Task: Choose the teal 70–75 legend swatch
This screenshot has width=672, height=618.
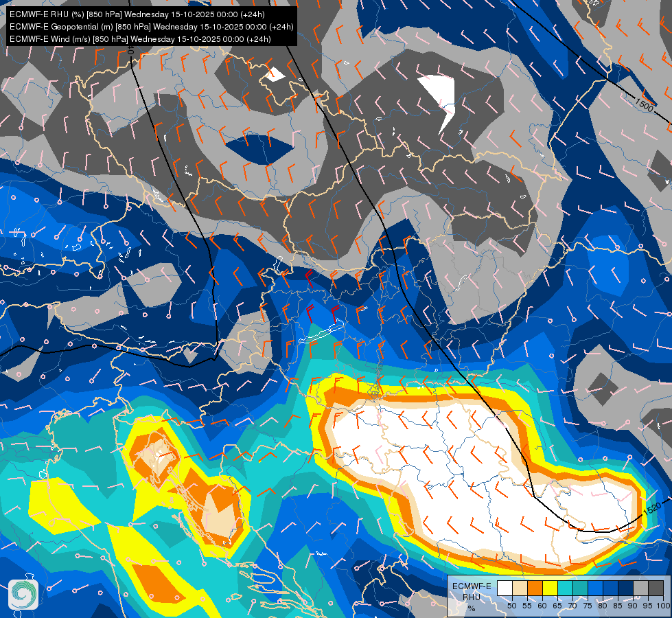Action: (580, 588)
